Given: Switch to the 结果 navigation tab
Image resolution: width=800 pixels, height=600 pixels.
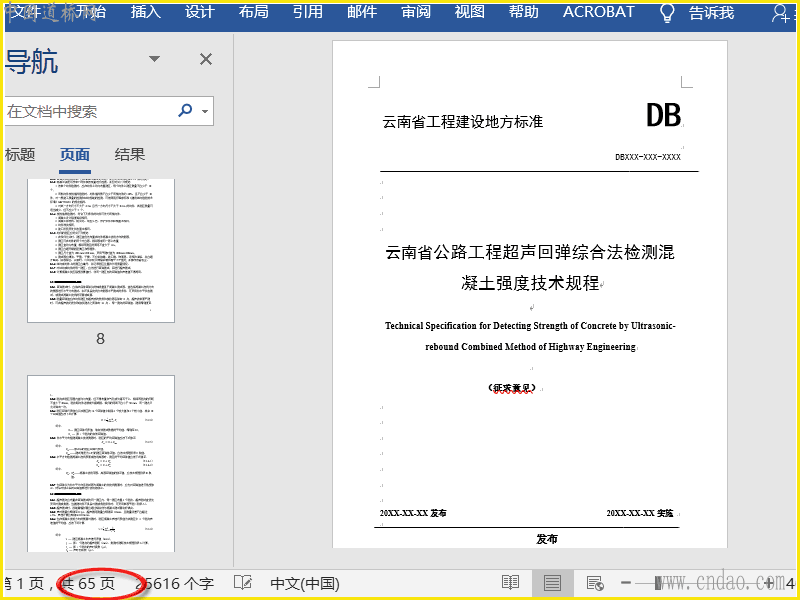Looking at the screenshot, I should click(x=130, y=154).
